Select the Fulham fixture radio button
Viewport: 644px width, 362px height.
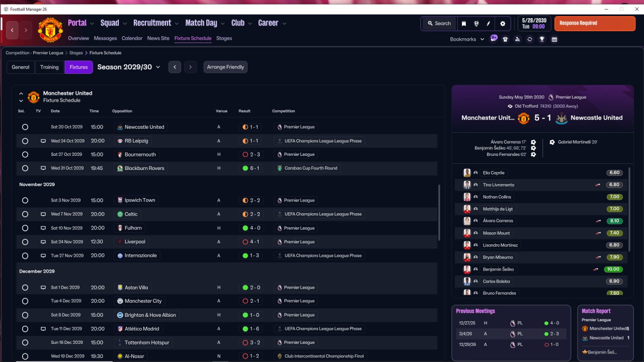(x=25, y=228)
